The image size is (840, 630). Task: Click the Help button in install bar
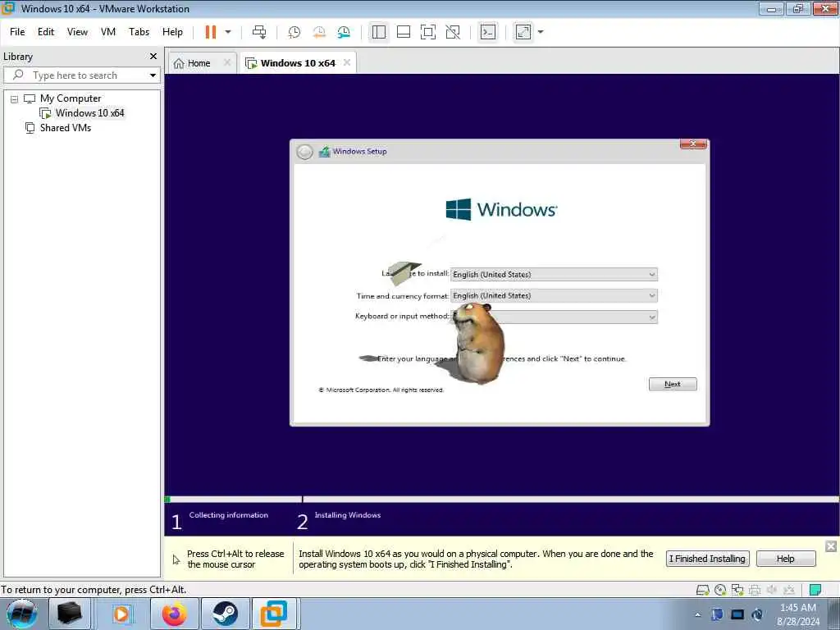point(786,559)
